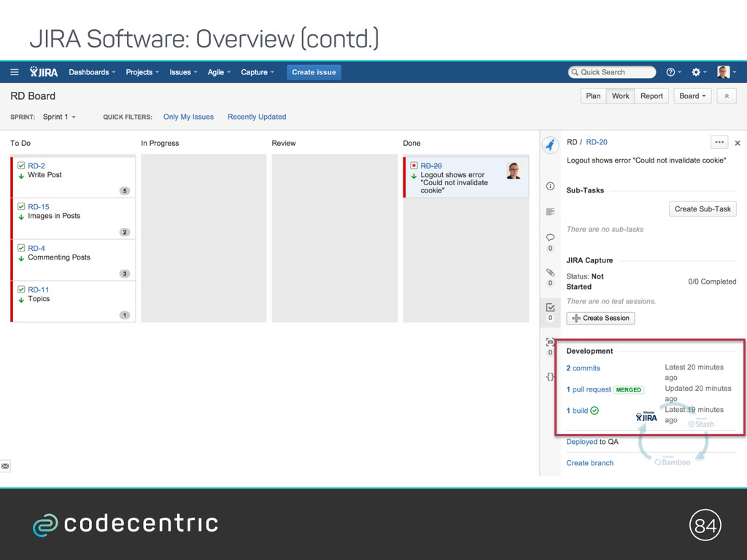The width and height of the screenshot is (747, 560).
Task: Switch to the Report view
Action: pyautogui.click(x=651, y=96)
